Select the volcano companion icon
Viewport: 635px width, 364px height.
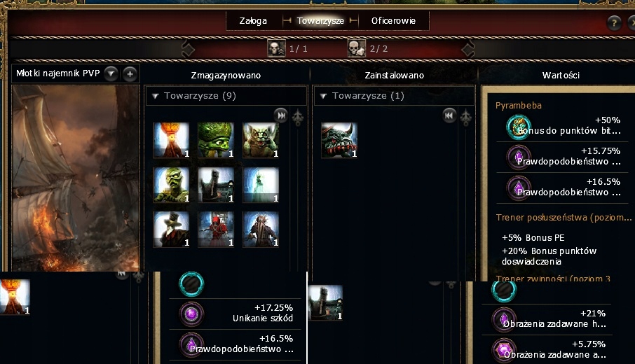pos(171,140)
